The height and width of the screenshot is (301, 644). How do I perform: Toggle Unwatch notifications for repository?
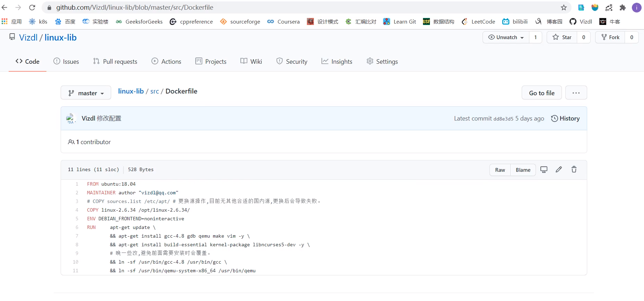tap(506, 37)
